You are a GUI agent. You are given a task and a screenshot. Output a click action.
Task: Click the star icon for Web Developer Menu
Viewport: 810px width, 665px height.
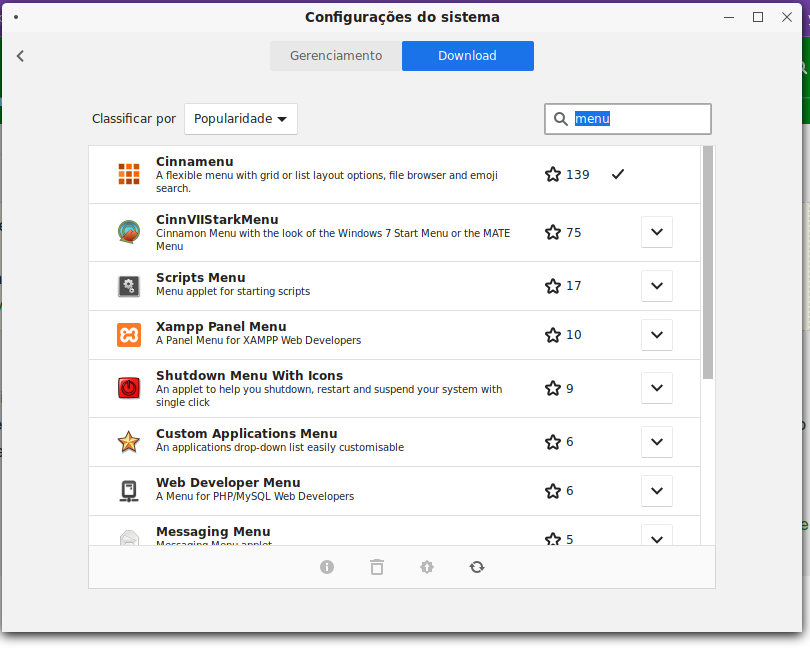[x=553, y=491]
